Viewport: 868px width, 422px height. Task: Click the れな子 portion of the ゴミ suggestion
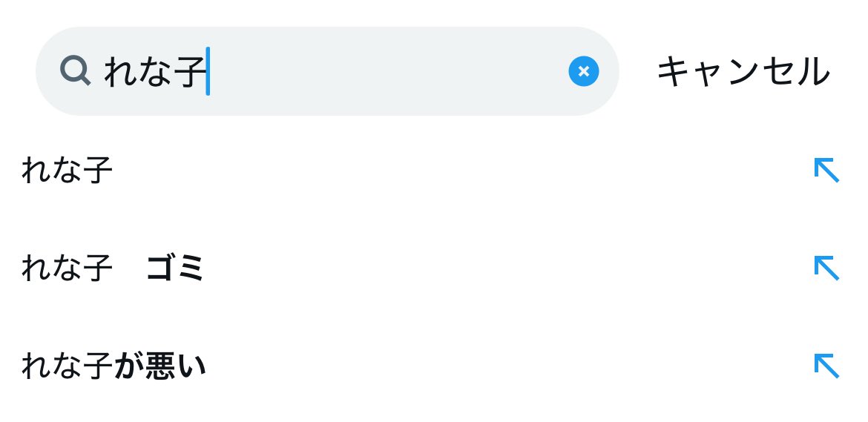click(67, 268)
